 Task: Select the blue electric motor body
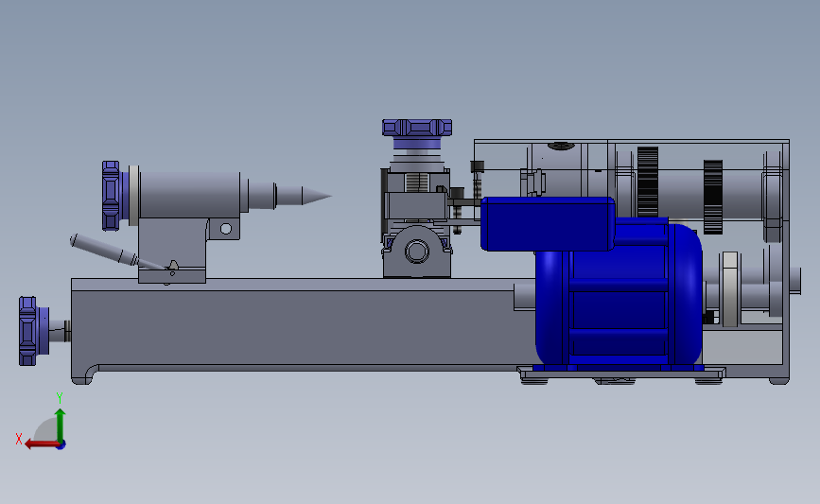click(x=619, y=293)
